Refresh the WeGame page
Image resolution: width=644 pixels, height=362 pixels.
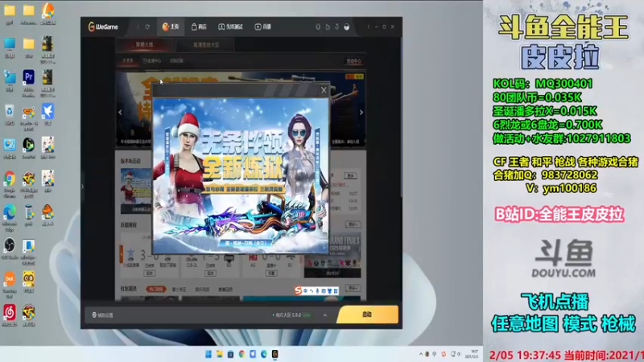147,27
